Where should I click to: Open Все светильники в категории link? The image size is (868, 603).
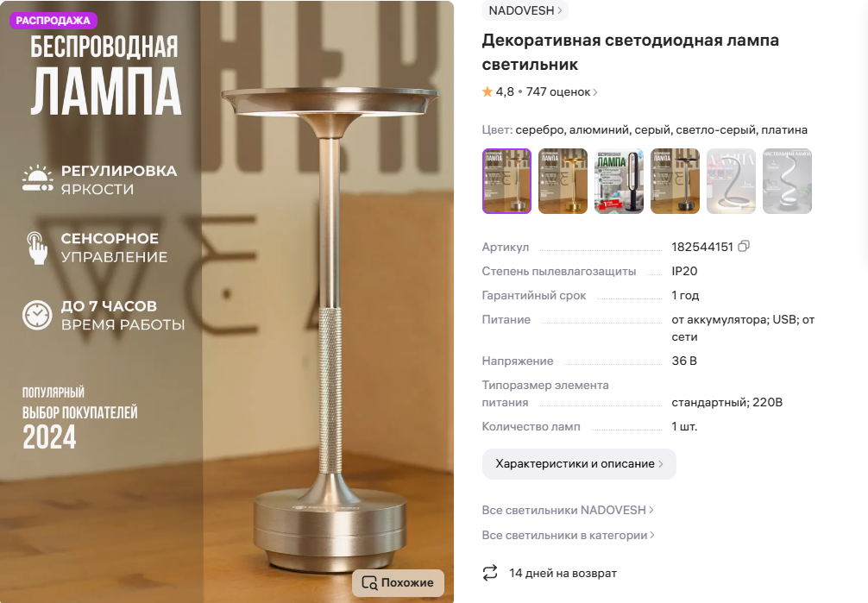568,536
